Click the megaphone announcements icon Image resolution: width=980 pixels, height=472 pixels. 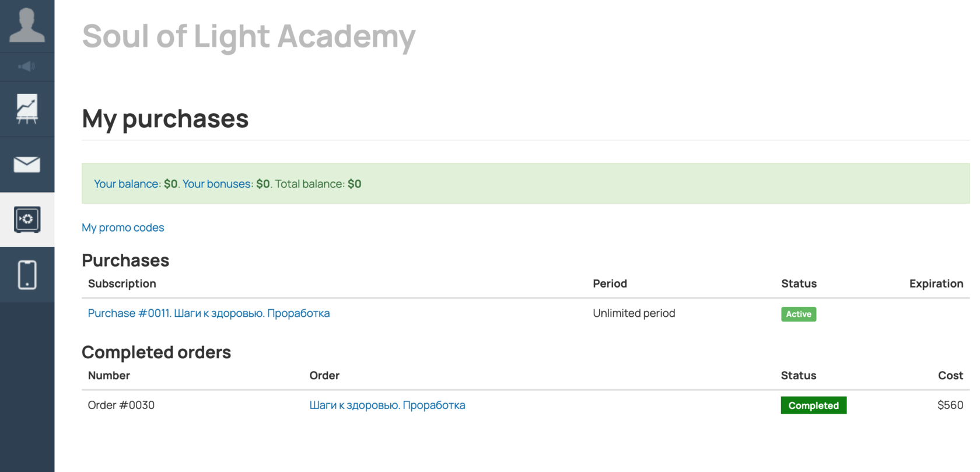tap(27, 67)
